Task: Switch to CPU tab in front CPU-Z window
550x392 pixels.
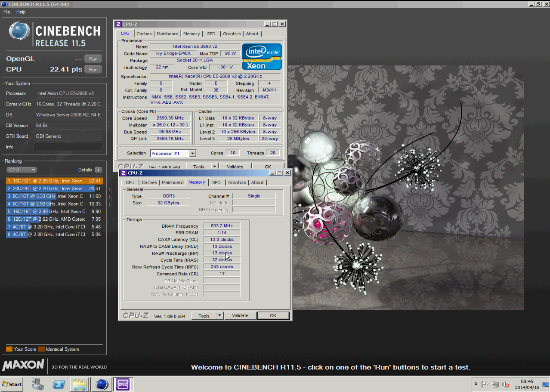Action: click(130, 182)
